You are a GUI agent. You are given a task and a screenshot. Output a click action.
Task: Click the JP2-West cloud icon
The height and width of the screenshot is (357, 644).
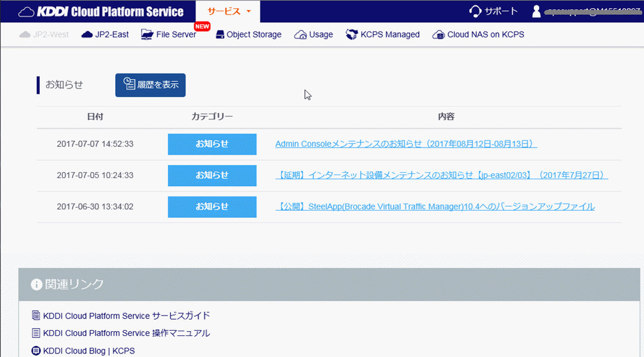coord(25,35)
